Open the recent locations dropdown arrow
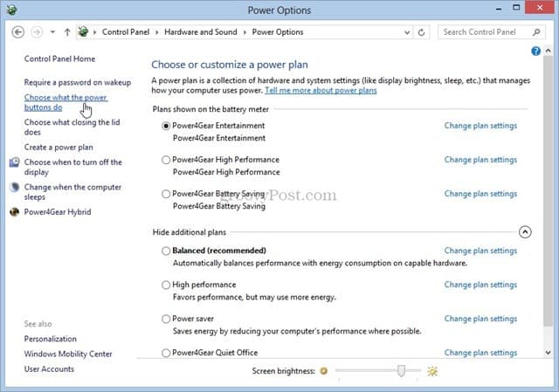 pos(52,32)
